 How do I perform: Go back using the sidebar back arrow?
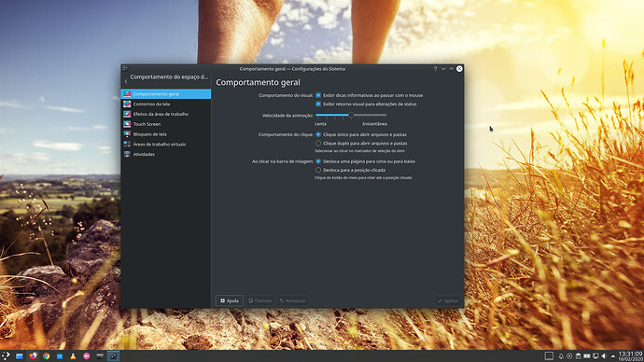[126, 82]
